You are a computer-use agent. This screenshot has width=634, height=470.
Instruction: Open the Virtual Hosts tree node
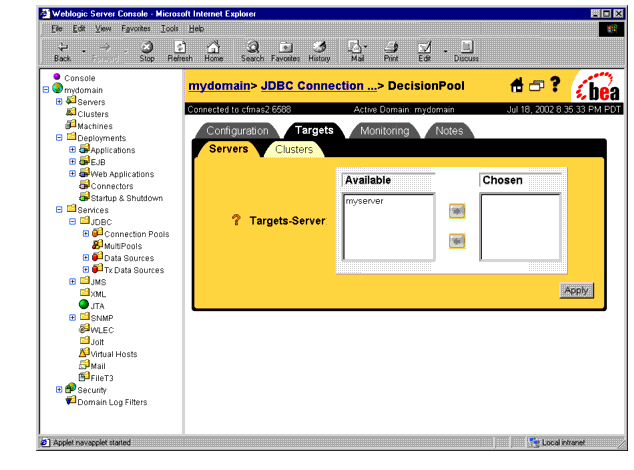(114, 354)
